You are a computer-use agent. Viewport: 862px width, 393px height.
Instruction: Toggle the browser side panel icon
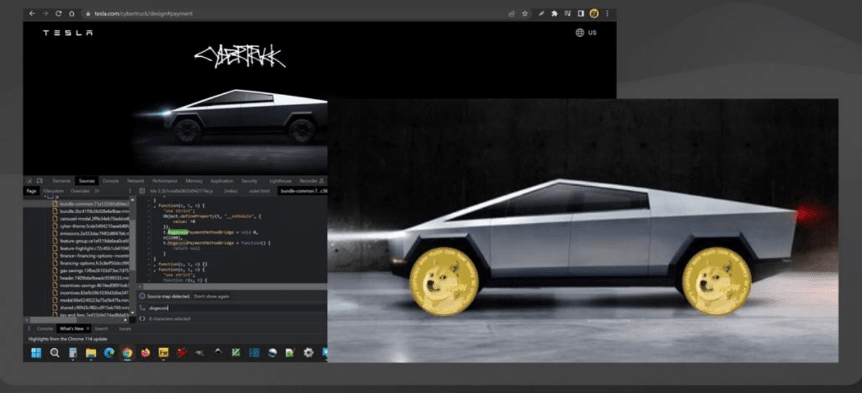click(x=581, y=13)
